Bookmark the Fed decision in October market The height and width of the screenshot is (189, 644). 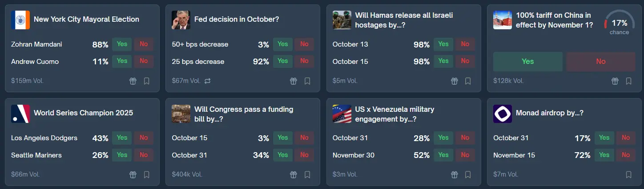coord(307,81)
